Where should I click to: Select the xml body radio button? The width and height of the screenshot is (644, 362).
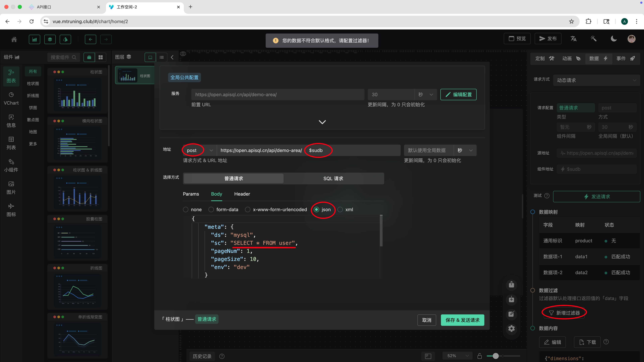(x=340, y=209)
